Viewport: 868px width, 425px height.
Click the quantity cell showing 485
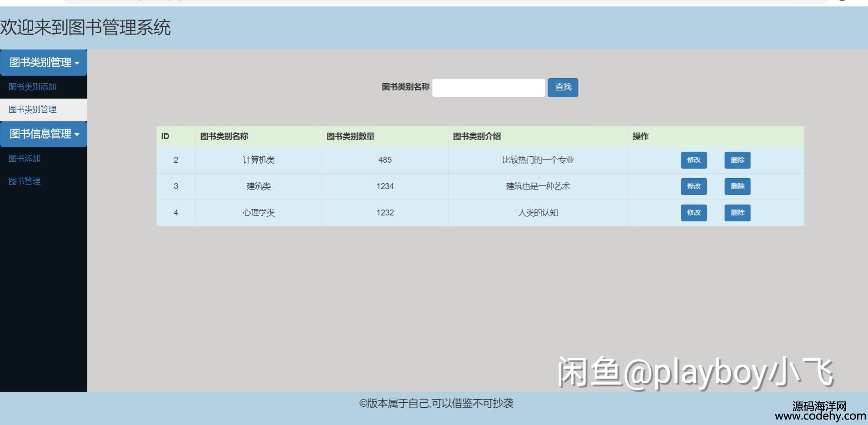click(x=385, y=160)
